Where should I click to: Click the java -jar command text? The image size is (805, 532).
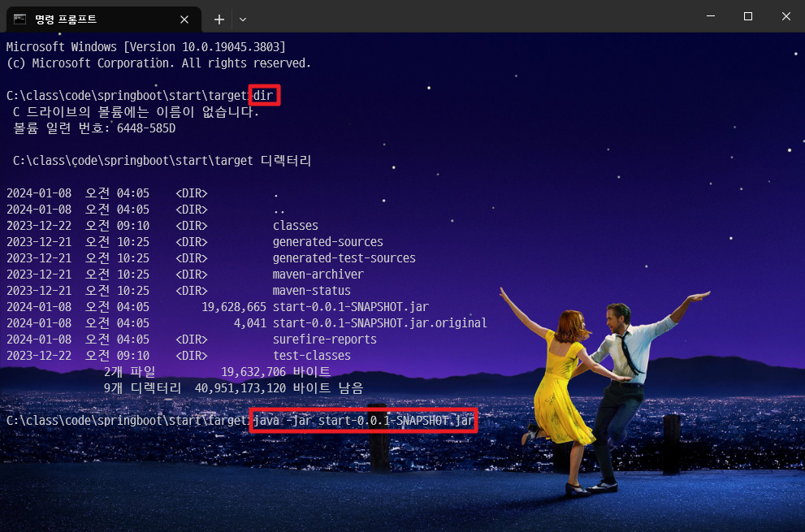coord(363,421)
